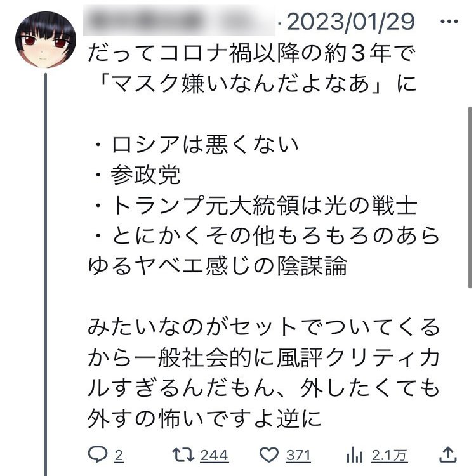Click the vertical scrollbar on right edge
476x476 pixels.
coord(470,197)
